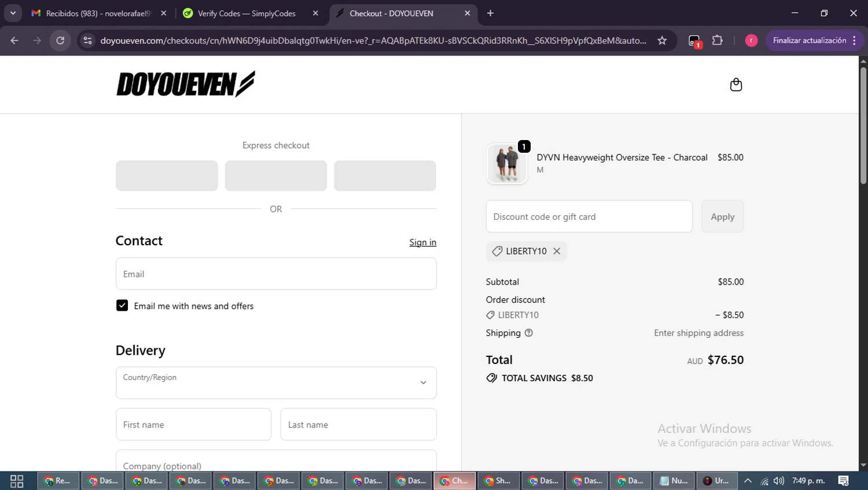Open the Chrome profile avatar

(751, 40)
